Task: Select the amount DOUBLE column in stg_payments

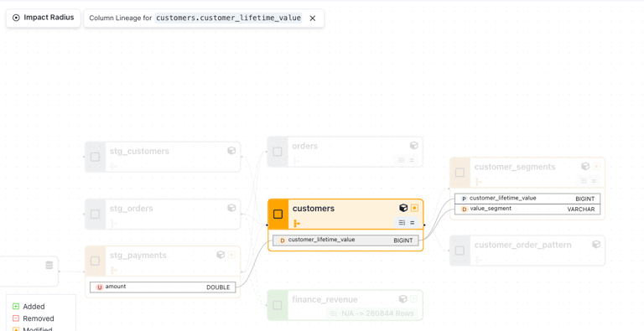Action: pos(163,287)
